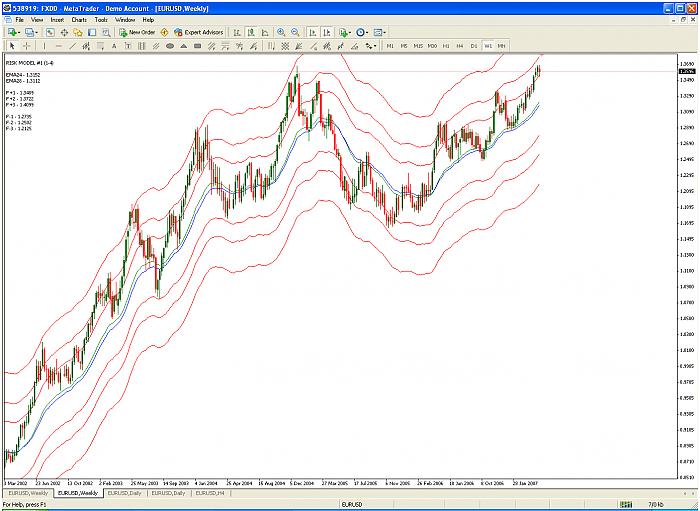Open the Insert menu
This screenshot has width=700, height=511.
point(57,20)
